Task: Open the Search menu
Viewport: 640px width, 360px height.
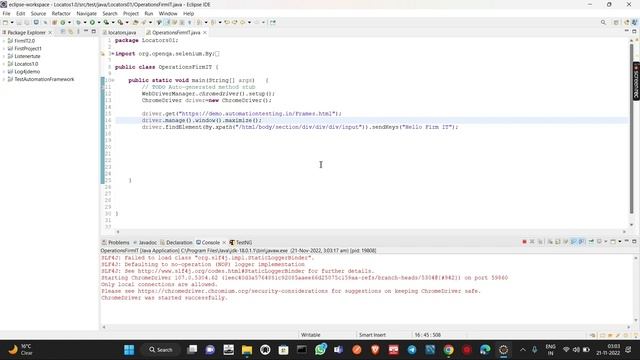Action: pyautogui.click(x=110, y=13)
